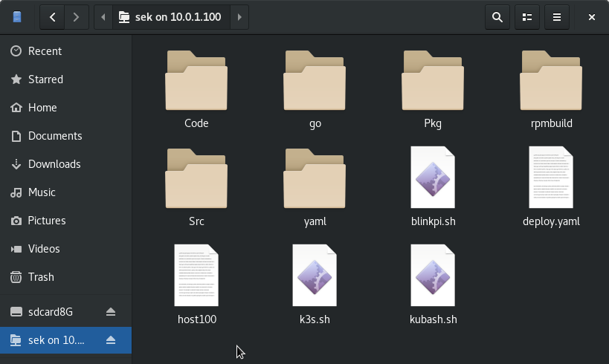Select the deploy.yaml file thumbnail
This screenshot has height=364, width=609.
click(x=551, y=178)
